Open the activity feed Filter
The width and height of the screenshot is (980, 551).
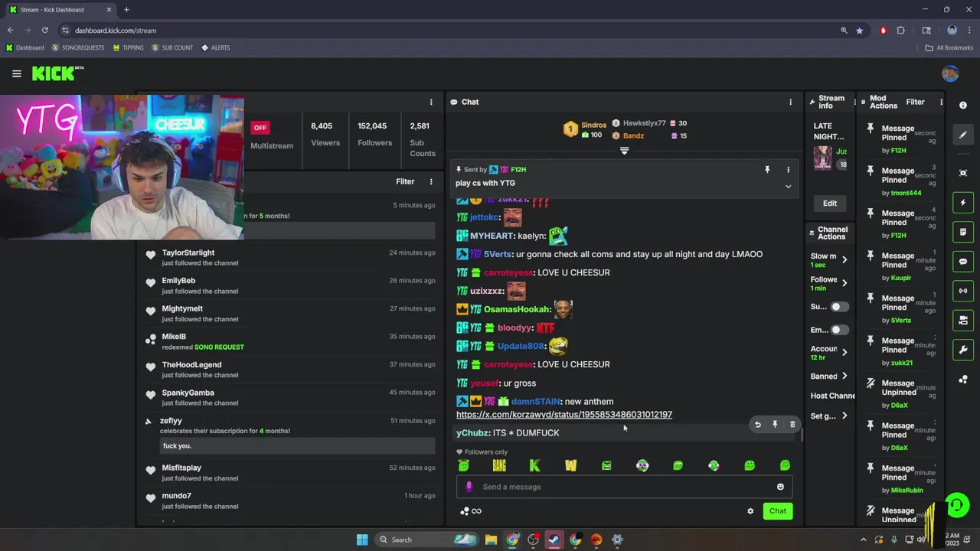(x=405, y=181)
